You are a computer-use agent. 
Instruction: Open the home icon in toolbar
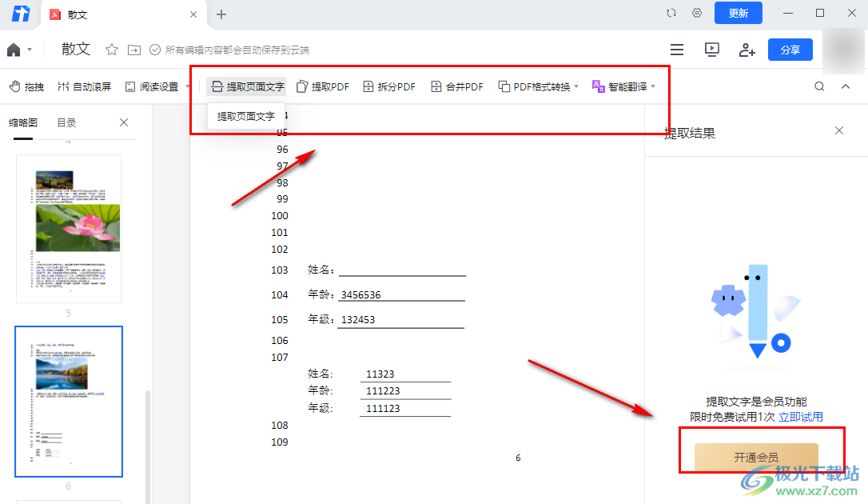point(14,50)
